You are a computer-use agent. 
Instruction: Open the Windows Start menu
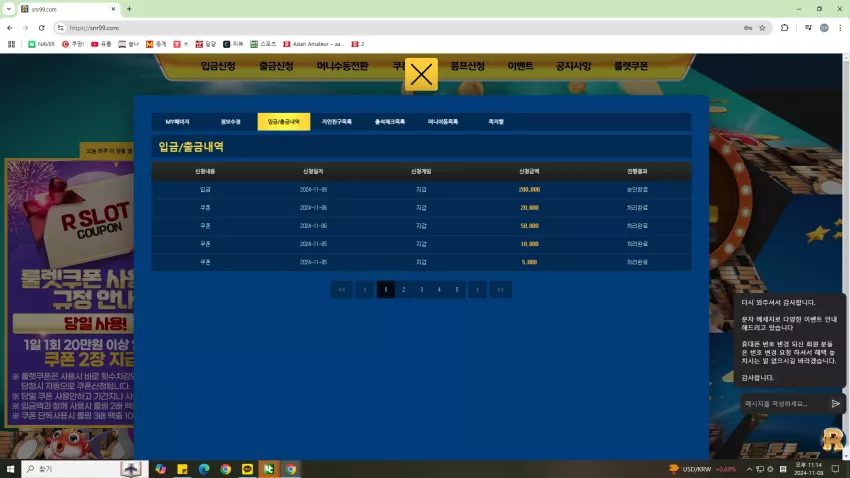coord(10,469)
